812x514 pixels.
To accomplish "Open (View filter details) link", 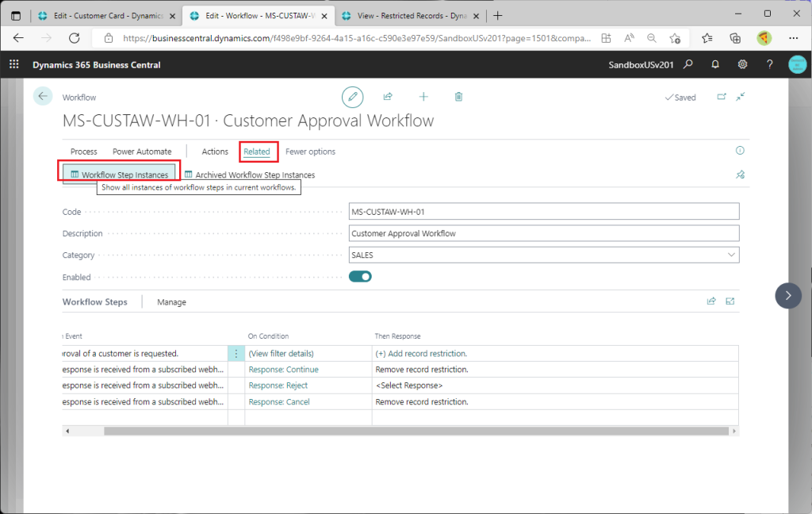I will click(282, 354).
